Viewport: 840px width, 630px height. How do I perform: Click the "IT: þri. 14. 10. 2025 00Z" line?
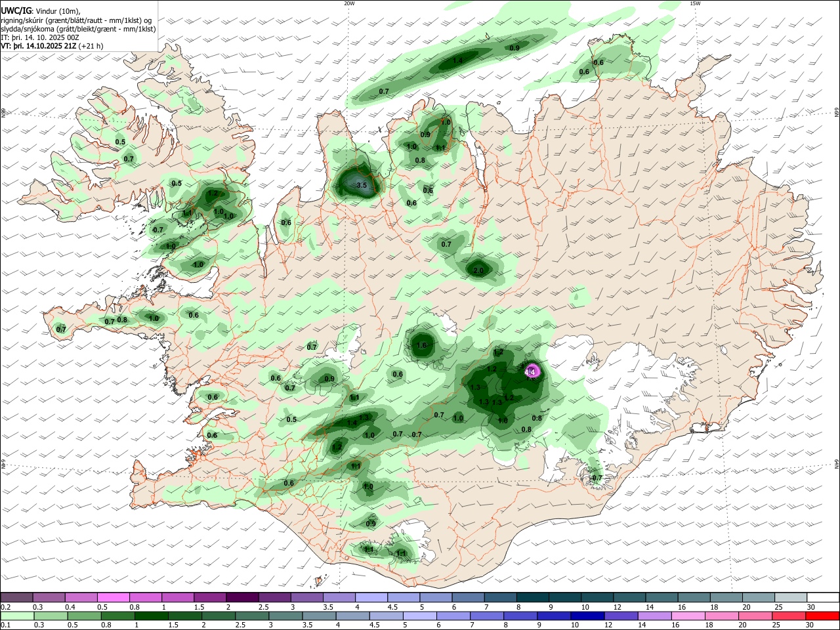(40, 37)
